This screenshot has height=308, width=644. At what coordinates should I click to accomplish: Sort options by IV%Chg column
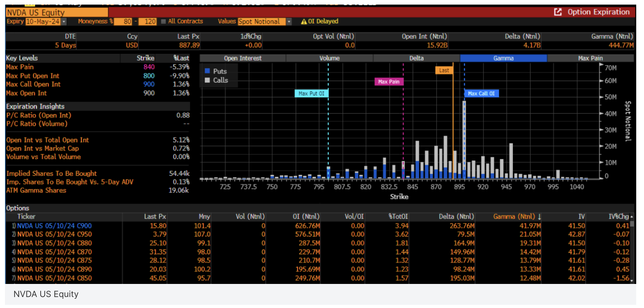[619, 217]
